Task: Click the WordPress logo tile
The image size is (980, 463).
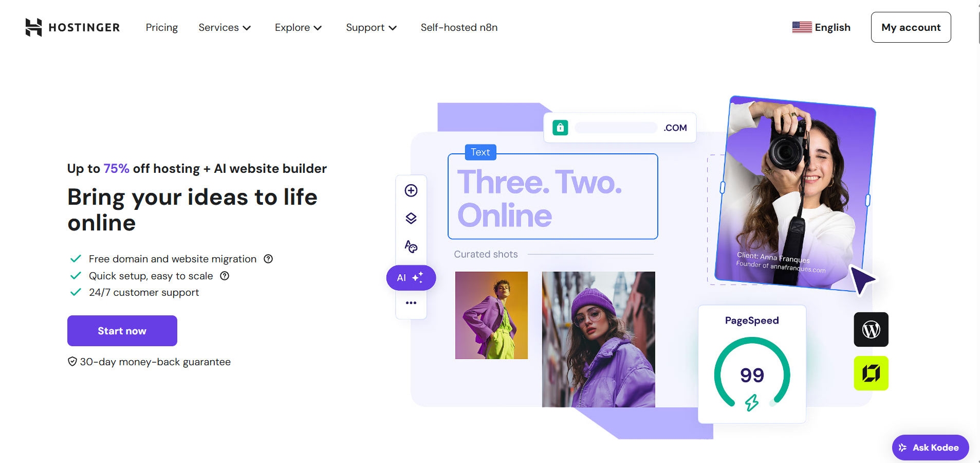Action: point(871,329)
